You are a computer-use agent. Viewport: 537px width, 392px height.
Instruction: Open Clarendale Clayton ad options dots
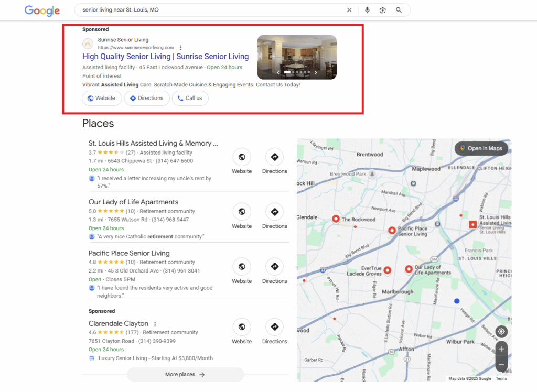[155, 324]
